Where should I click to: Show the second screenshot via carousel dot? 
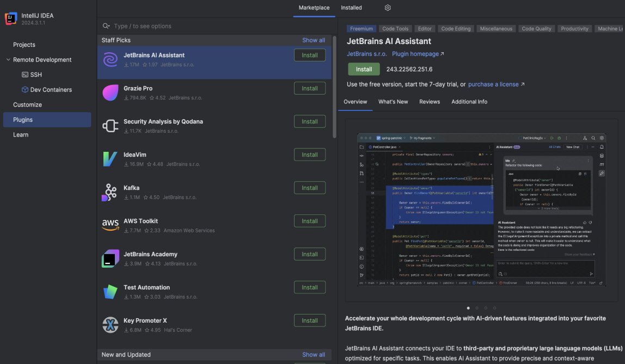pos(477,308)
